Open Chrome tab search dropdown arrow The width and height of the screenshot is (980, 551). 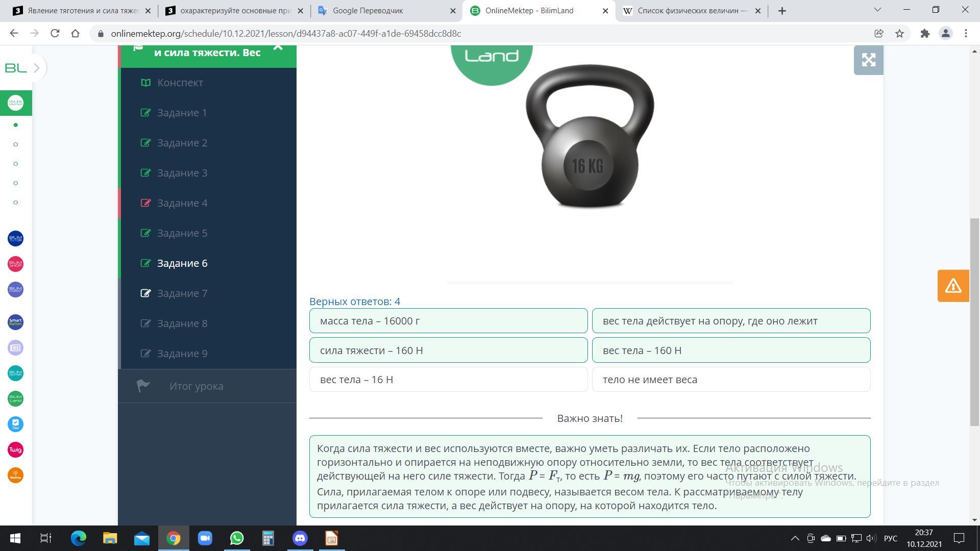click(x=877, y=10)
